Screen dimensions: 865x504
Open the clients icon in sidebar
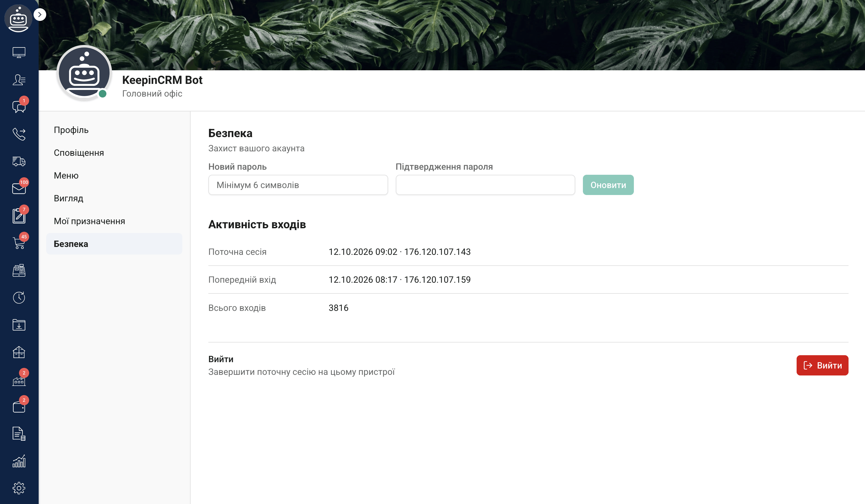pos(19,80)
